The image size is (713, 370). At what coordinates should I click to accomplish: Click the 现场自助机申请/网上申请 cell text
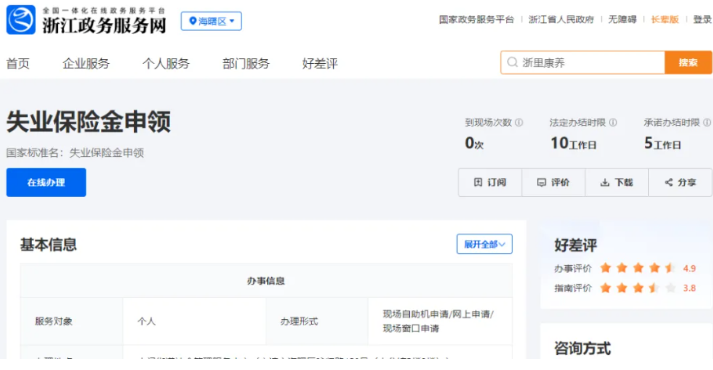[438, 321]
